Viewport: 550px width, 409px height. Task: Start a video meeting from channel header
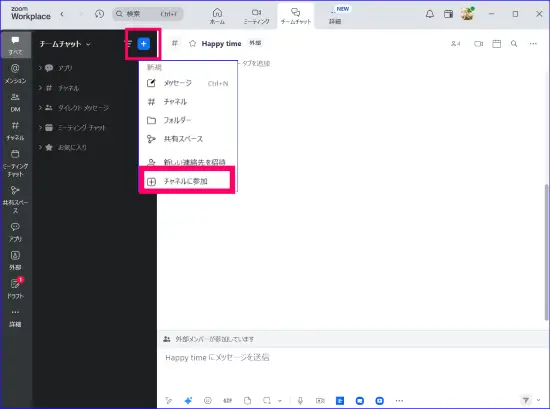pyautogui.click(x=478, y=44)
